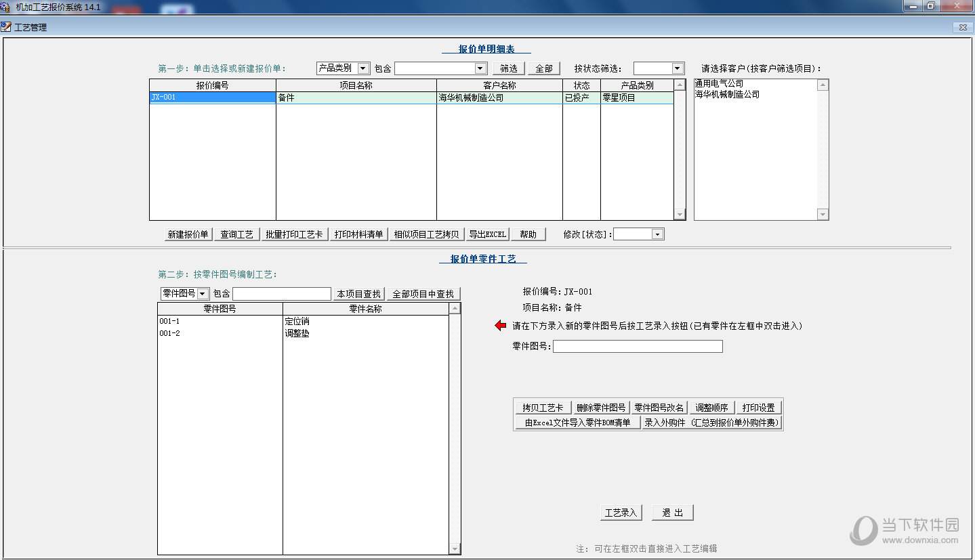975x560 pixels.
Task: Click quote table scrollbar up arrow
Action: pos(680,85)
